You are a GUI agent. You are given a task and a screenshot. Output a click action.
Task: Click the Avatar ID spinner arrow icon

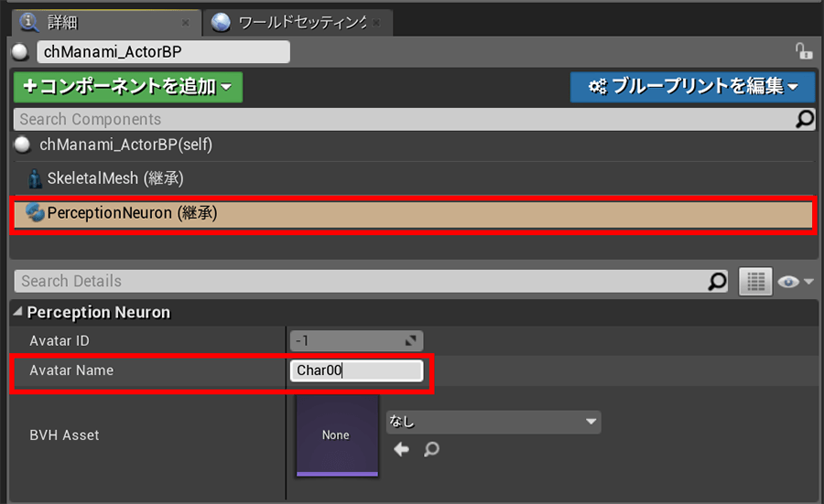point(411,341)
